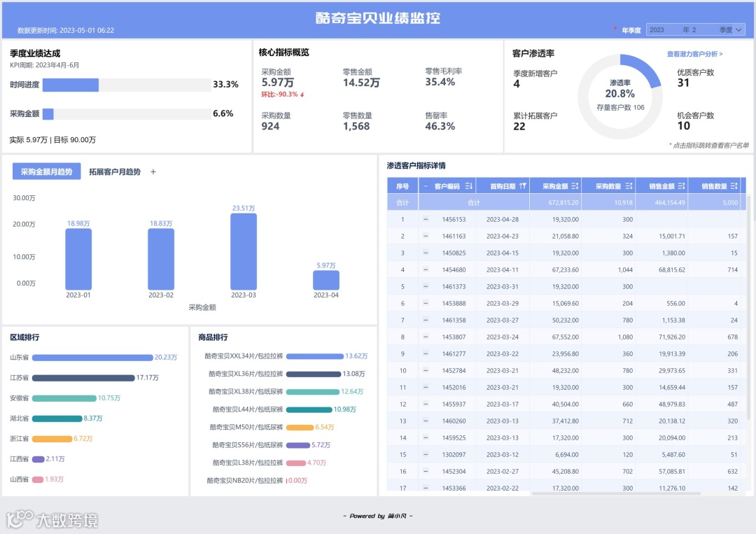This screenshot has height=534, width=756.
Task: Click 销售金额 cell 48,979.83
Action: pos(671,404)
